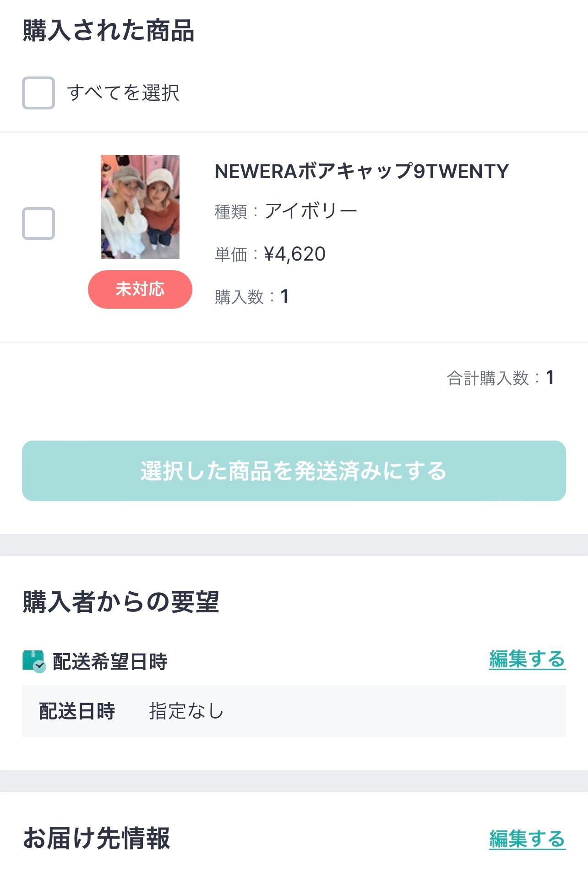Click the delivery package icon
The width and height of the screenshot is (588, 883).
(x=34, y=661)
